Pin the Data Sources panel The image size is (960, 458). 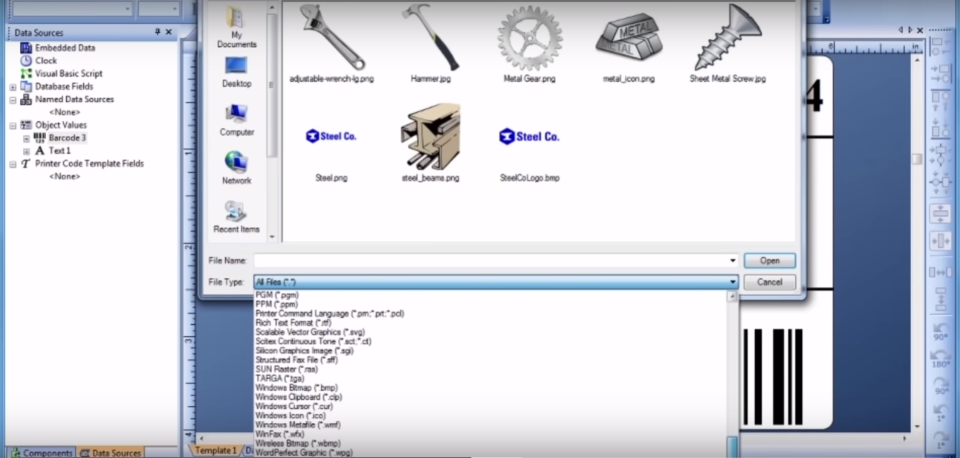(x=157, y=32)
